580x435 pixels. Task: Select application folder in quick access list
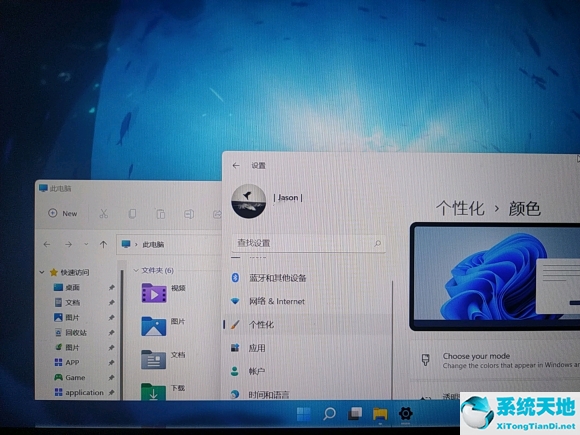point(84,392)
